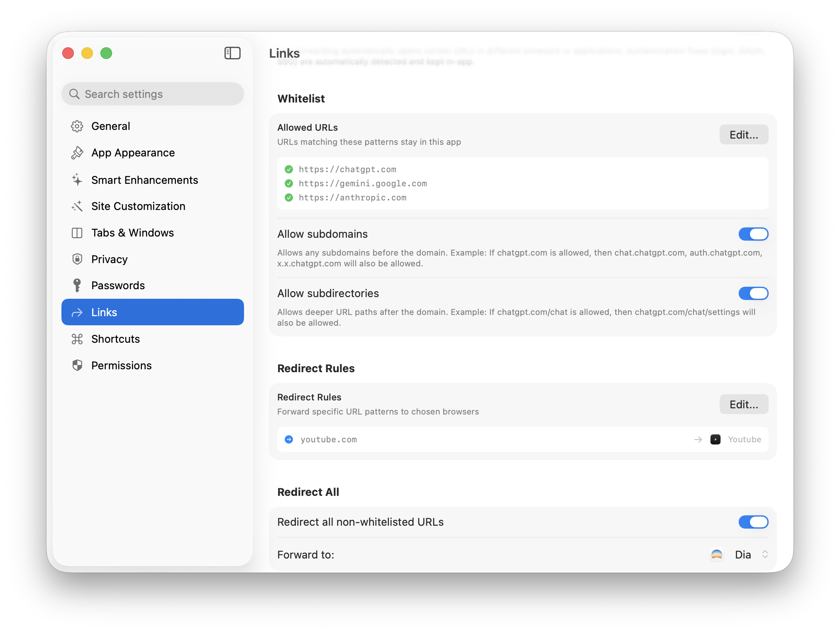Click the App Appearance paintbrush icon
The height and width of the screenshot is (634, 840).
[x=77, y=153]
